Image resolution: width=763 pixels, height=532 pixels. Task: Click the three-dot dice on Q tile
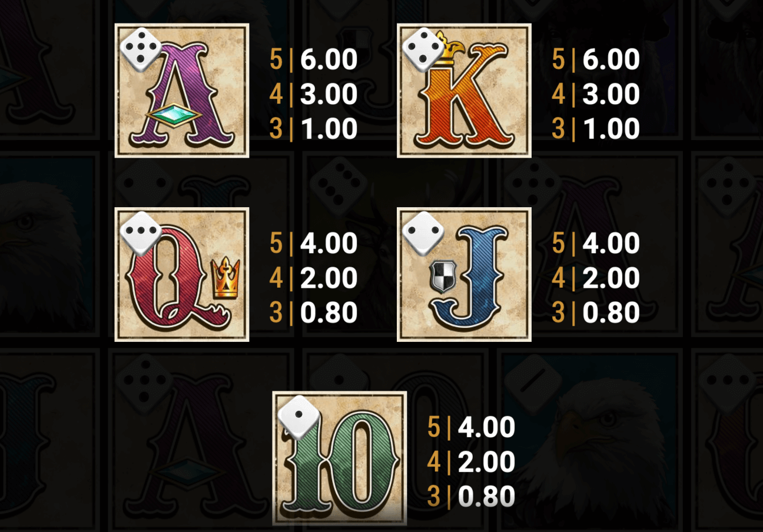coord(140,234)
